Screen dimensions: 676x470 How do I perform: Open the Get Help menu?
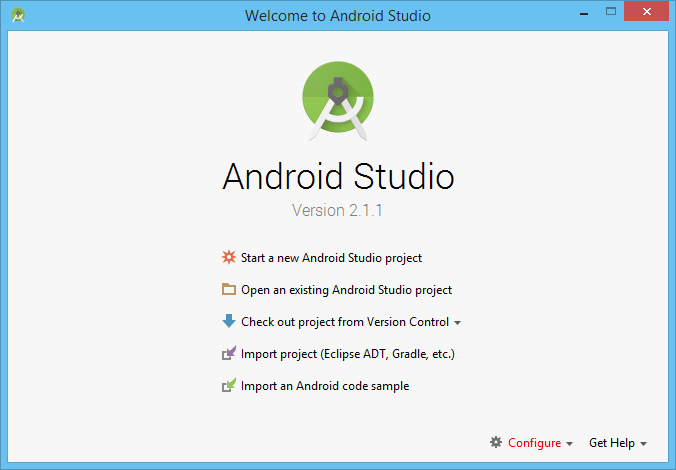pyautogui.click(x=612, y=443)
